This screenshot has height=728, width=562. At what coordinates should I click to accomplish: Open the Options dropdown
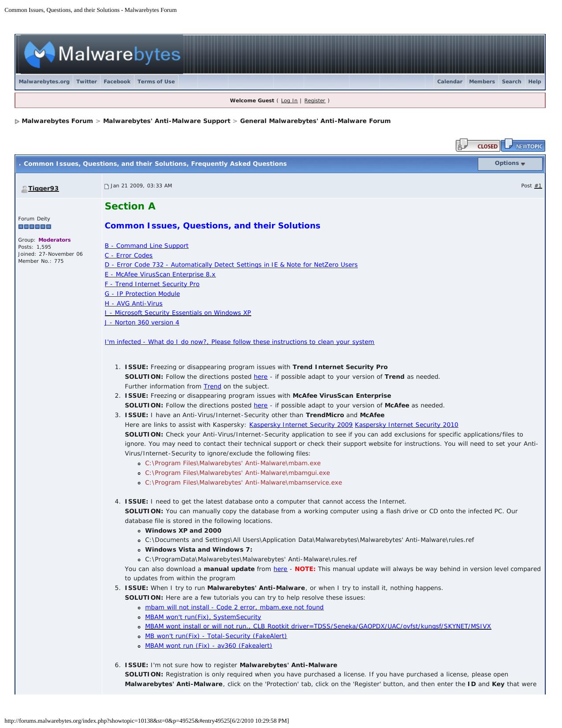click(510, 164)
